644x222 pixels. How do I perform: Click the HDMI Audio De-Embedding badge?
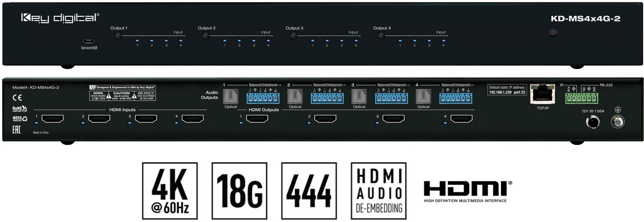coord(379,191)
